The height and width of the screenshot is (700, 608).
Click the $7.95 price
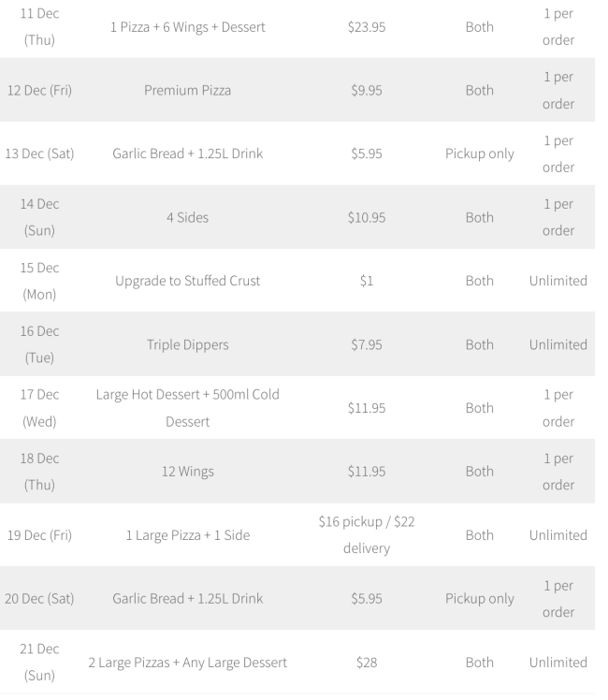point(366,344)
